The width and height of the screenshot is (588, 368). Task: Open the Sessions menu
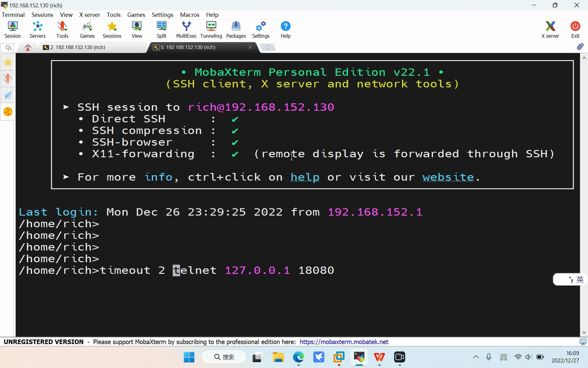tap(42, 15)
